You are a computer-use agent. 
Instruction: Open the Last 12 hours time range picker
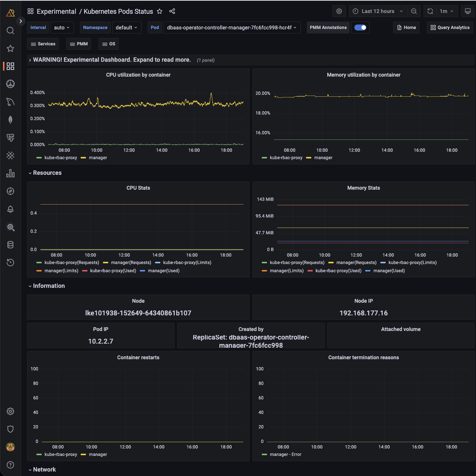tap(377, 11)
